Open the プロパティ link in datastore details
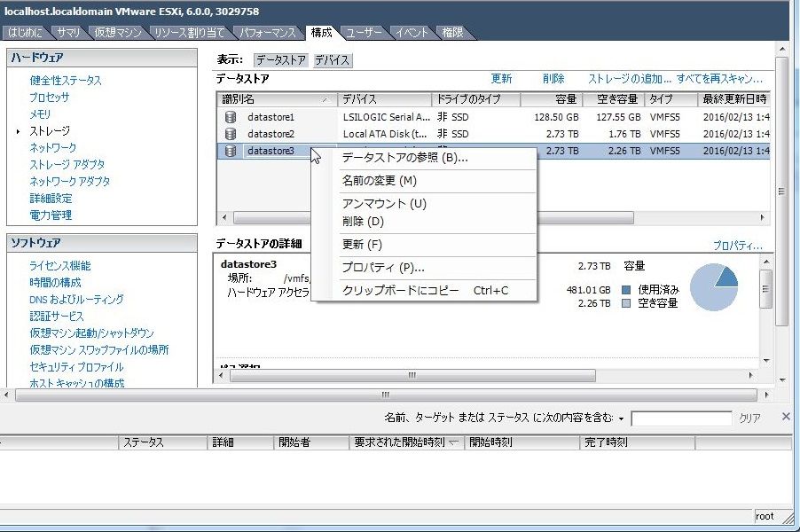Image resolution: width=800 pixels, height=532 pixels. pos(738,246)
